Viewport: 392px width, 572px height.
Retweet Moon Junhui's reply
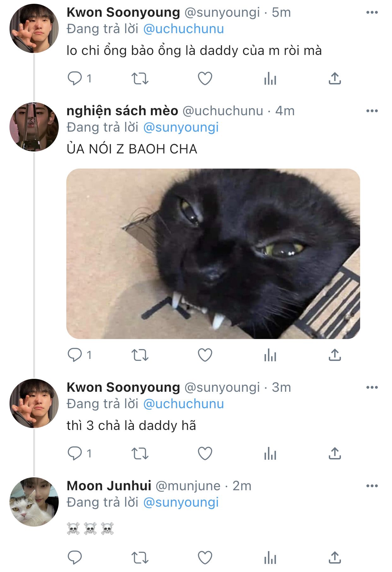click(140, 557)
